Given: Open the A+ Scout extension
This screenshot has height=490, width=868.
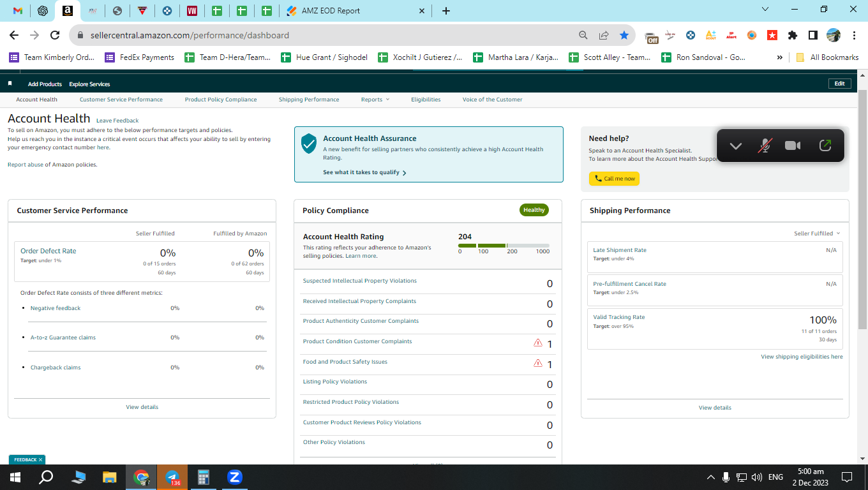Looking at the screenshot, I should pyautogui.click(x=711, y=35).
